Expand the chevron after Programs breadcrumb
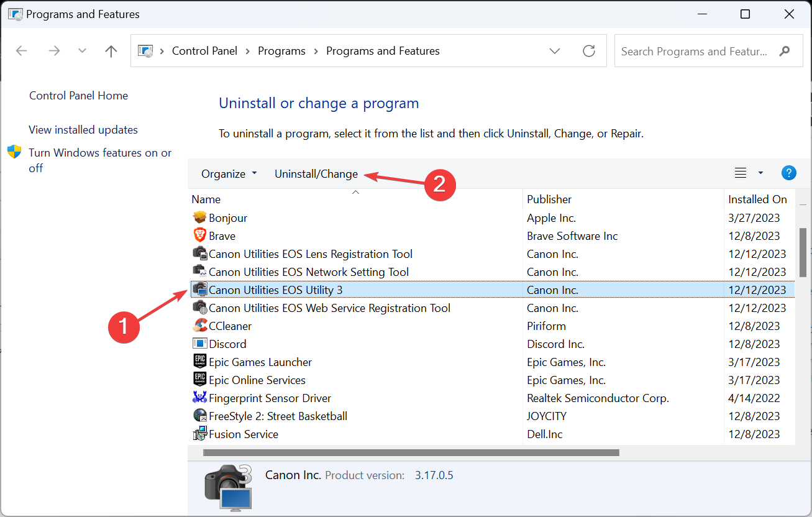Screen dimensions: 812x517 point(316,51)
